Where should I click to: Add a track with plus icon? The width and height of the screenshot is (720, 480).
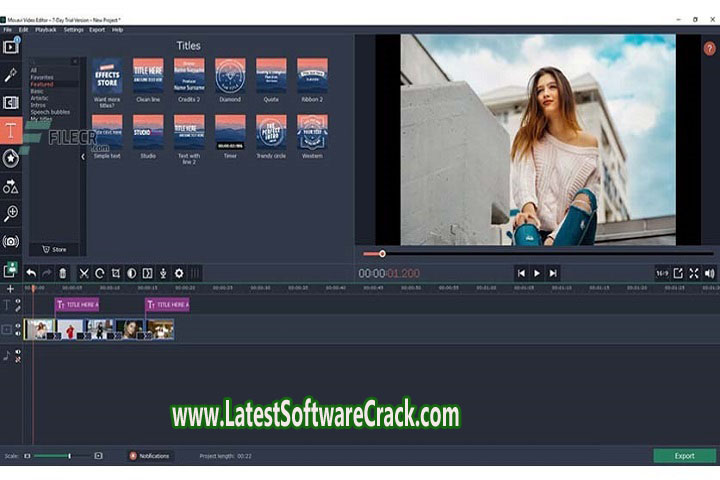click(11, 289)
